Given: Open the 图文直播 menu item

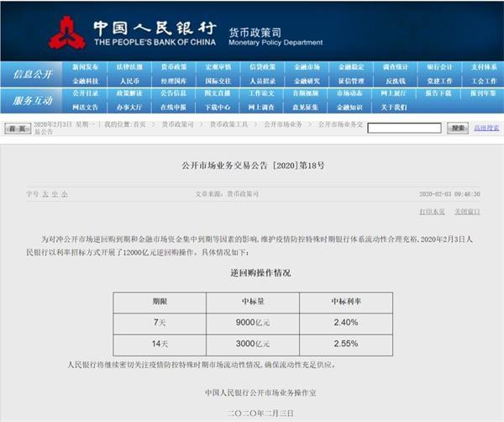Looking at the screenshot, I should click(218, 93).
